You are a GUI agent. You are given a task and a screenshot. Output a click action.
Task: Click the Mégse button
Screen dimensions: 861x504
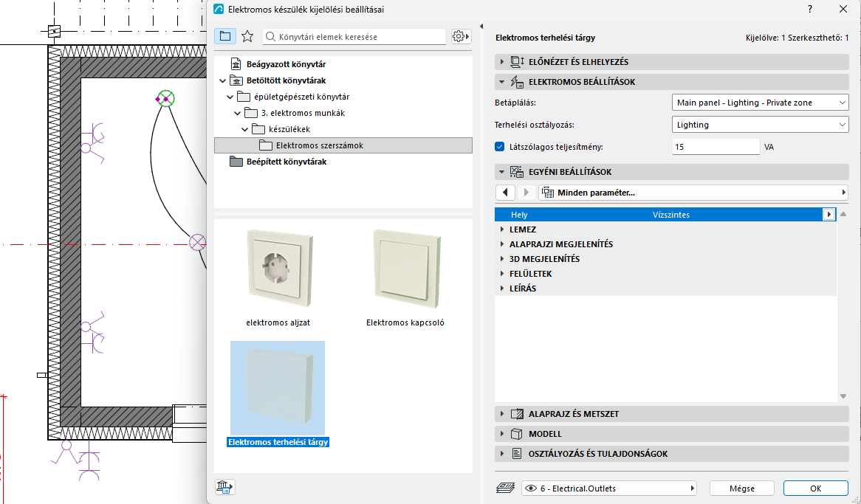[742, 488]
